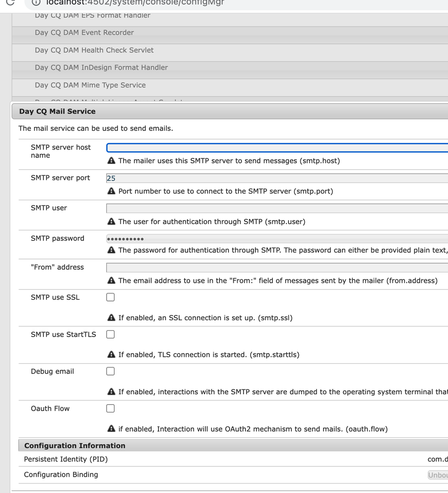Expand the Day CQ DAM Health Check Servlet row
Screen dimensions: 448x493
(x=94, y=50)
